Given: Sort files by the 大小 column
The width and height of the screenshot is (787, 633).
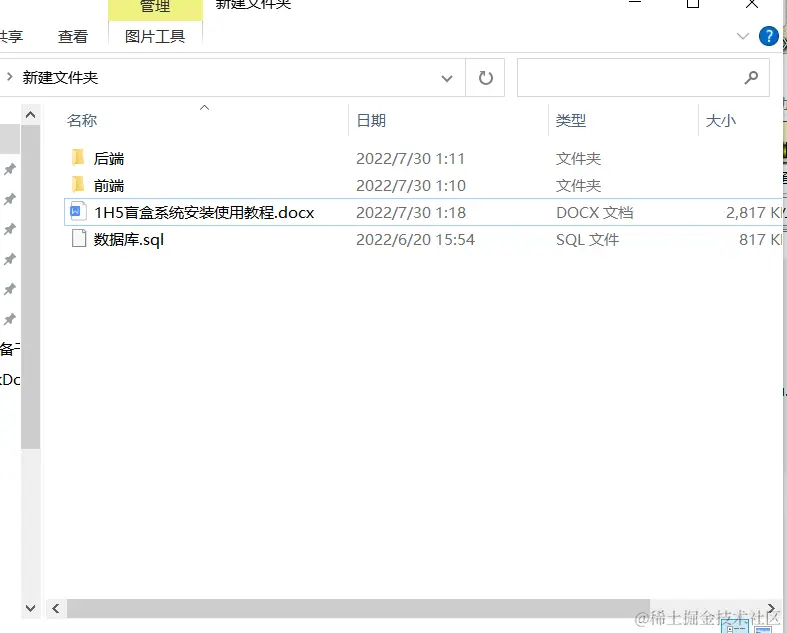Looking at the screenshot, I should (x=721, y=120).
